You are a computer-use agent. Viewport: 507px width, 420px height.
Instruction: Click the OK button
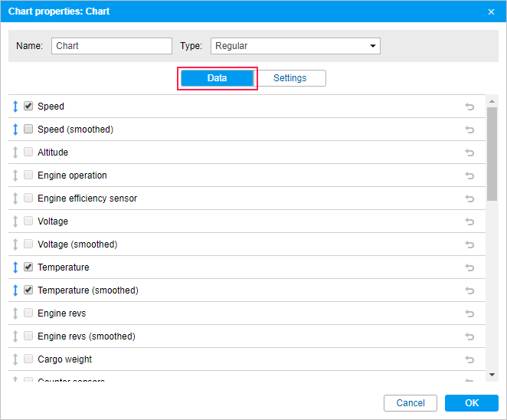472,403
